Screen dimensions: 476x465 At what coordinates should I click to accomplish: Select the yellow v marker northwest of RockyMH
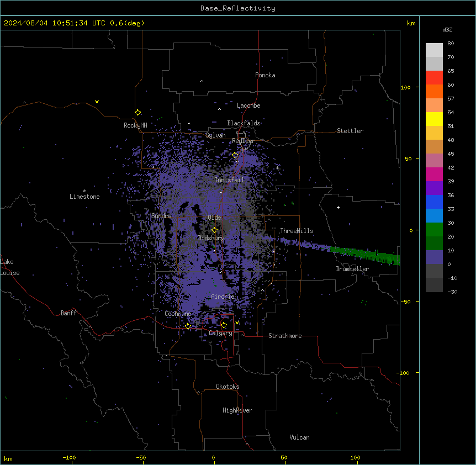click(97, 102)
